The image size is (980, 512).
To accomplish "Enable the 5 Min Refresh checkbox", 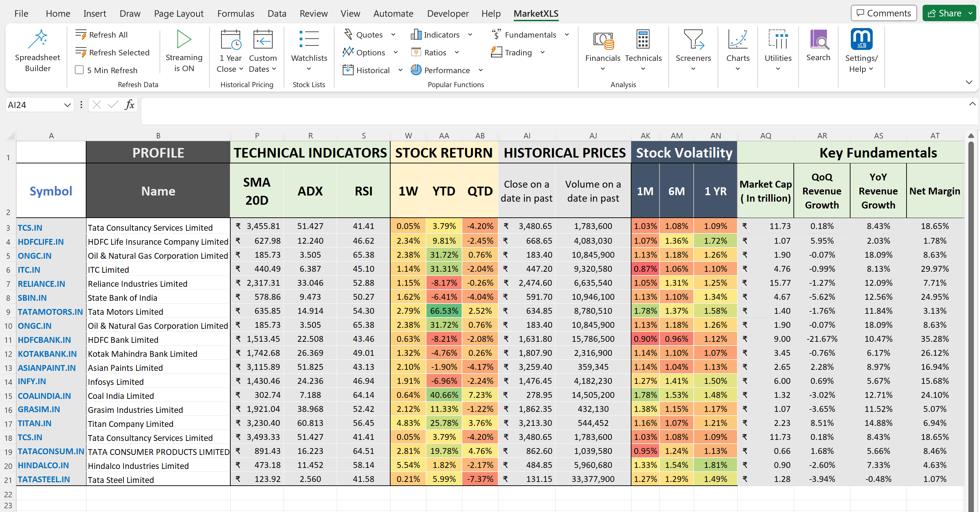I will (x=79, y=70).
